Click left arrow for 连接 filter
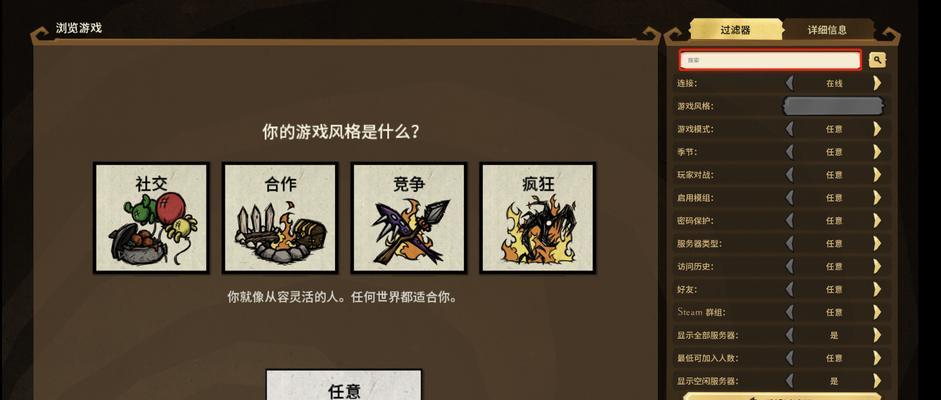The width and height of the screenshot is (941, 400). (790, 83)
